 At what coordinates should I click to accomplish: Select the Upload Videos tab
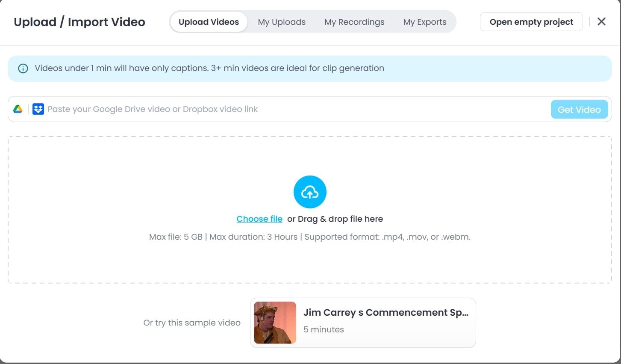tap(209, 22)
